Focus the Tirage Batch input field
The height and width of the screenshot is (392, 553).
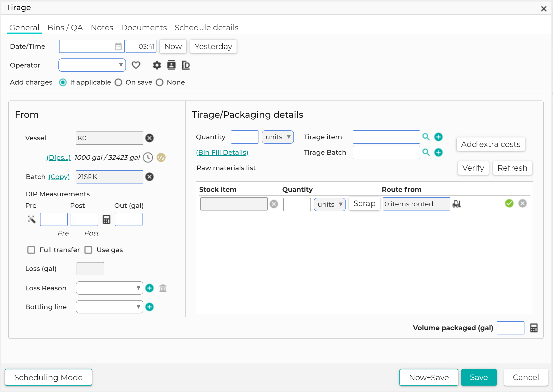[x=386, y=153]
